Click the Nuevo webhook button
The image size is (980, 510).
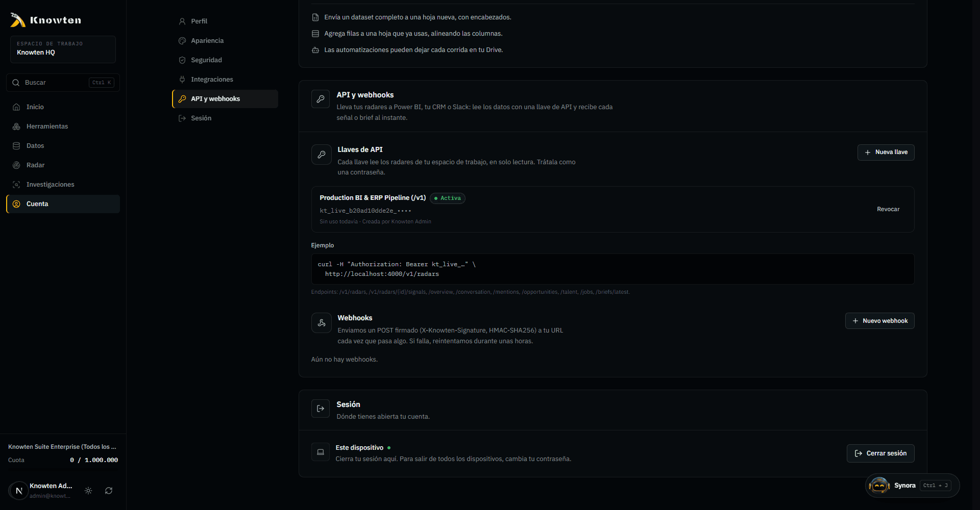point(879,321)
